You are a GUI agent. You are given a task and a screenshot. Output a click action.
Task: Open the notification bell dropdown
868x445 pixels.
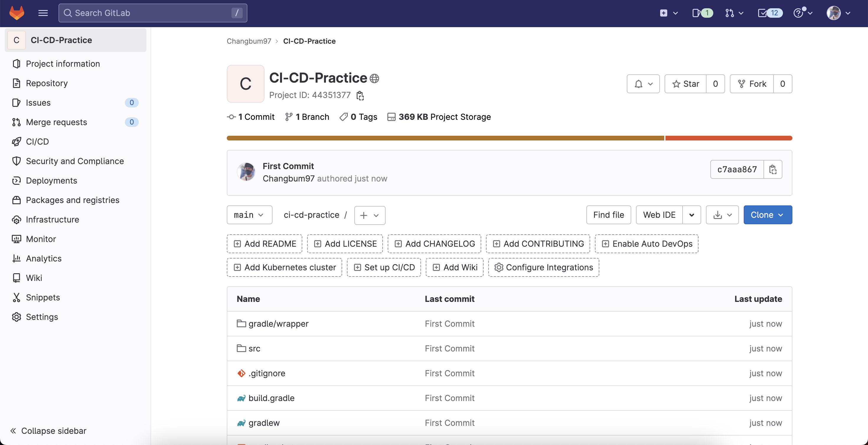(x=643, y=84)
